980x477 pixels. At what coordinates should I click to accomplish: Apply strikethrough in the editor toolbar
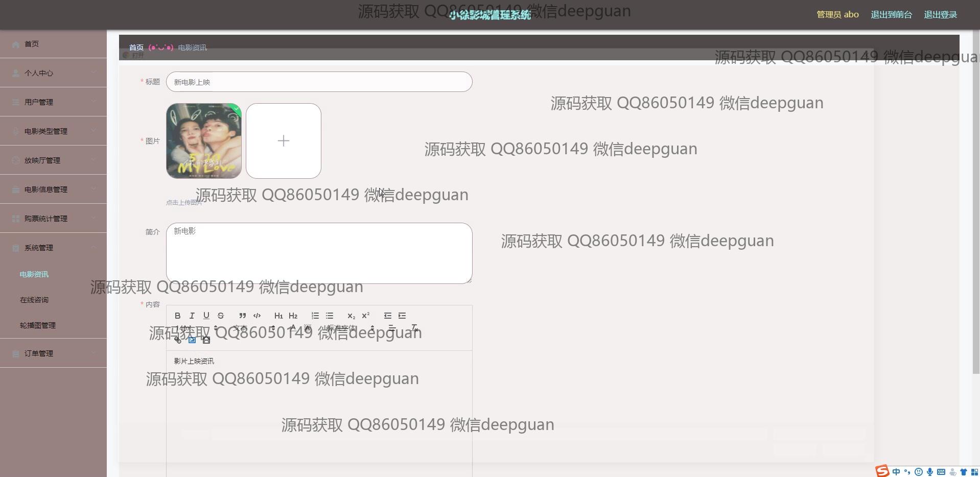220,316
